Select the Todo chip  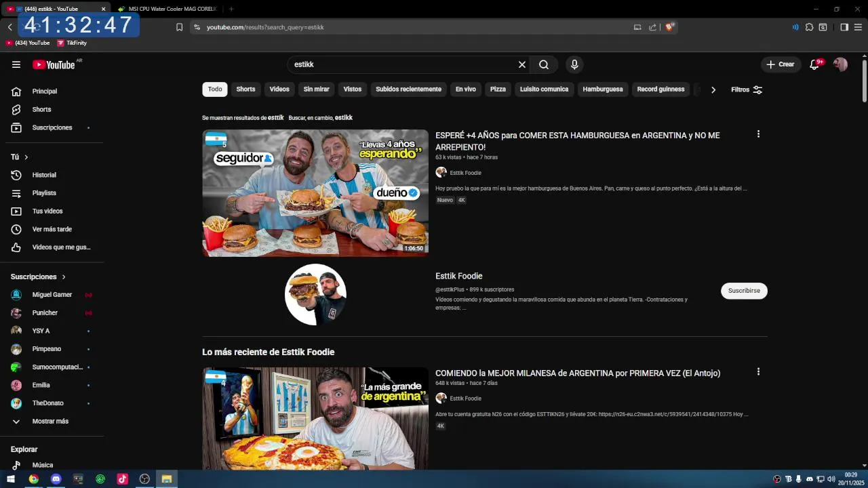215,89
